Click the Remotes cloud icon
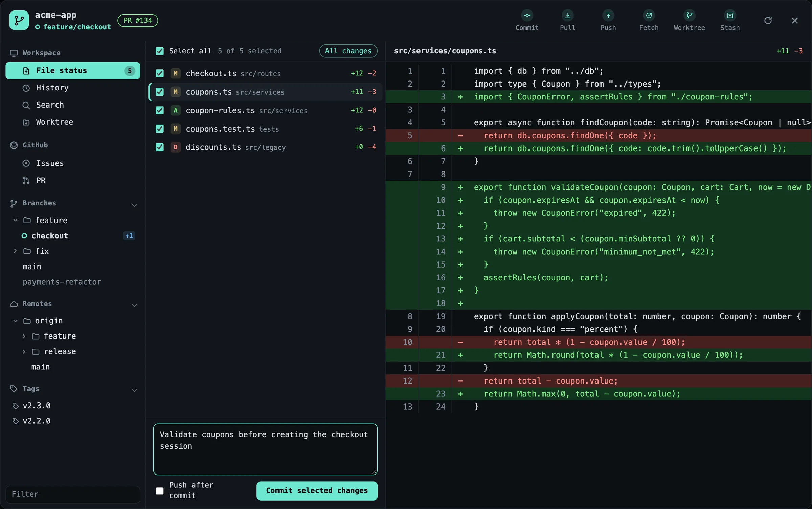Screen dimensions: 812x509 point(14,304)
